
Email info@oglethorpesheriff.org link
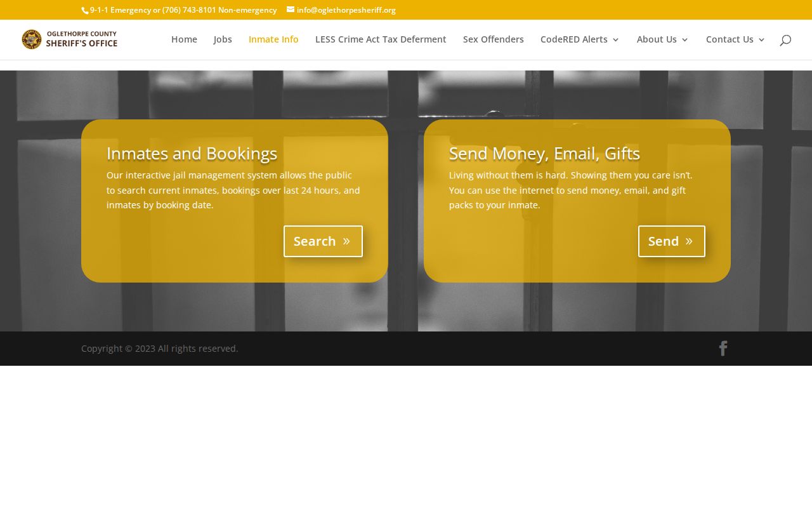coord(346,10)
